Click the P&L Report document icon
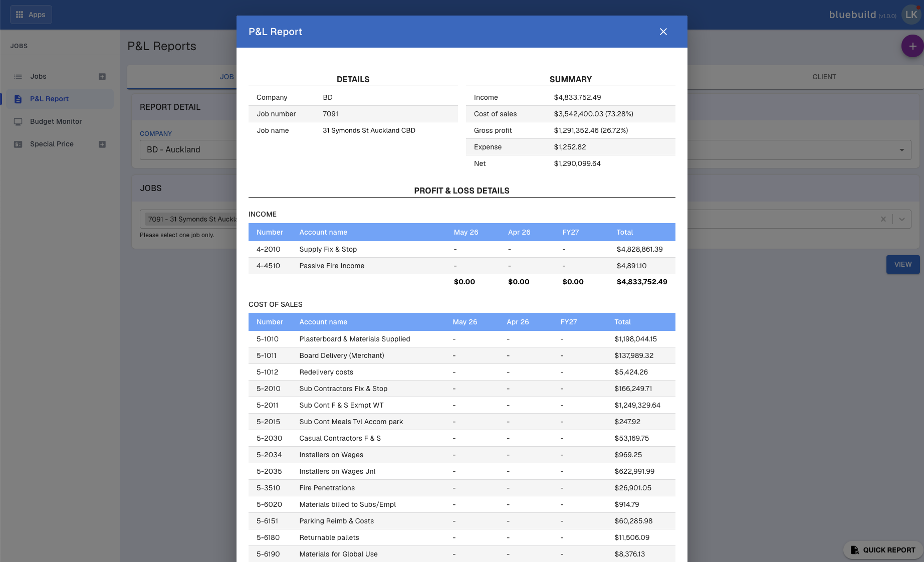 click(x=18, y=99)
